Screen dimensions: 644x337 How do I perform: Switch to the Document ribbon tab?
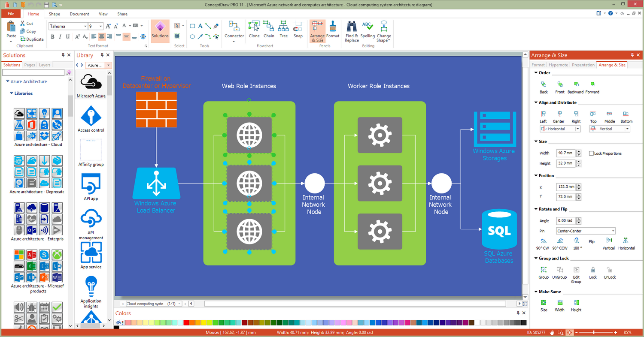(x=79, y=14)
